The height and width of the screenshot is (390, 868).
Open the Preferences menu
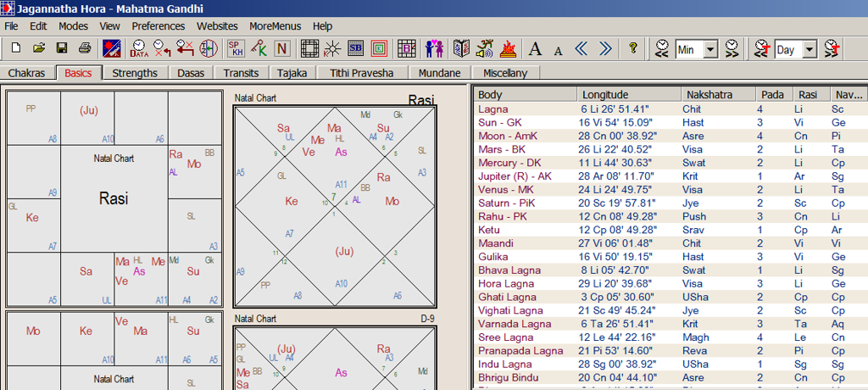pos(159,26)
